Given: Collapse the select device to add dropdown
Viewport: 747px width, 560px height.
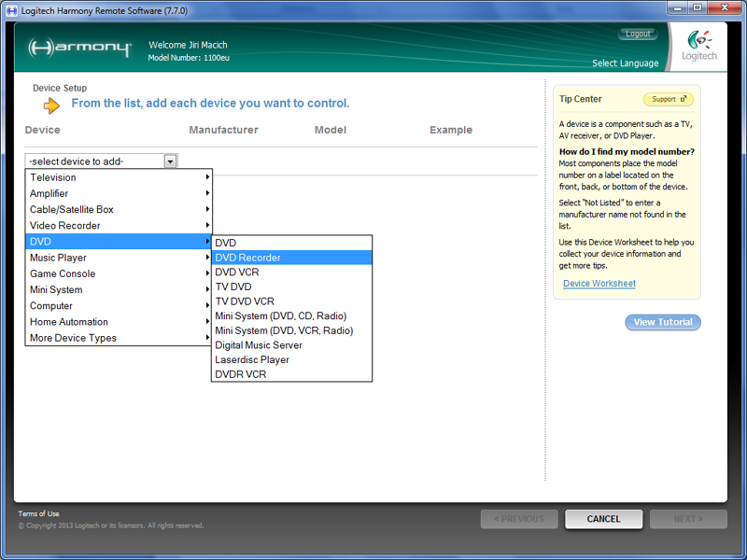Looking at the screenshot, I should coord(170,161).
